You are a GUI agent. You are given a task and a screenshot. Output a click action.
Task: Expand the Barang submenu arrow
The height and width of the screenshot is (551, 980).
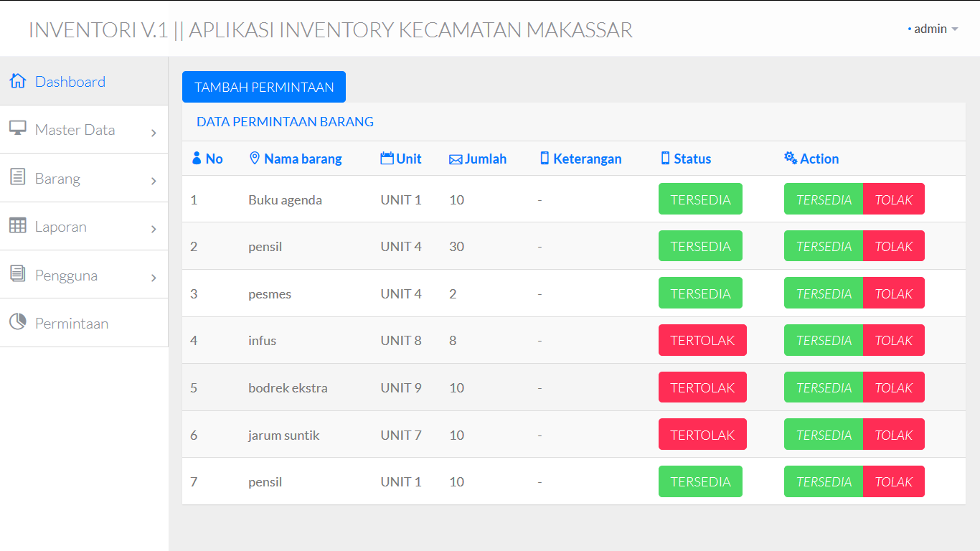click(154, 181)
